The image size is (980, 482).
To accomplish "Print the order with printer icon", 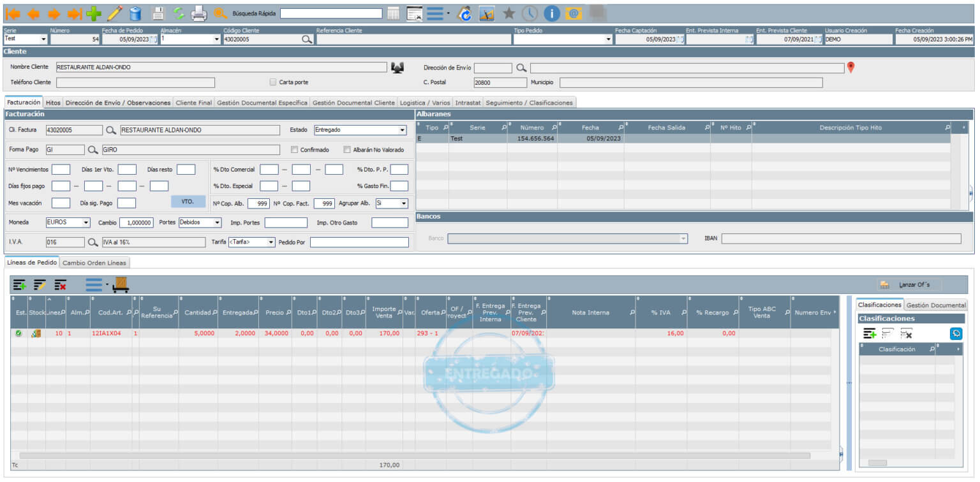I will click(x=199, y=13).
